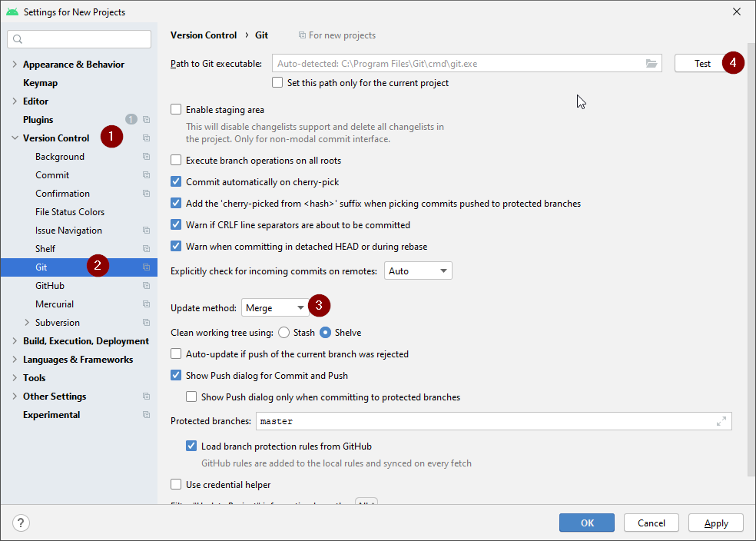Select File Status Colors settings
The image size is (756, 541).
(70, 211)
